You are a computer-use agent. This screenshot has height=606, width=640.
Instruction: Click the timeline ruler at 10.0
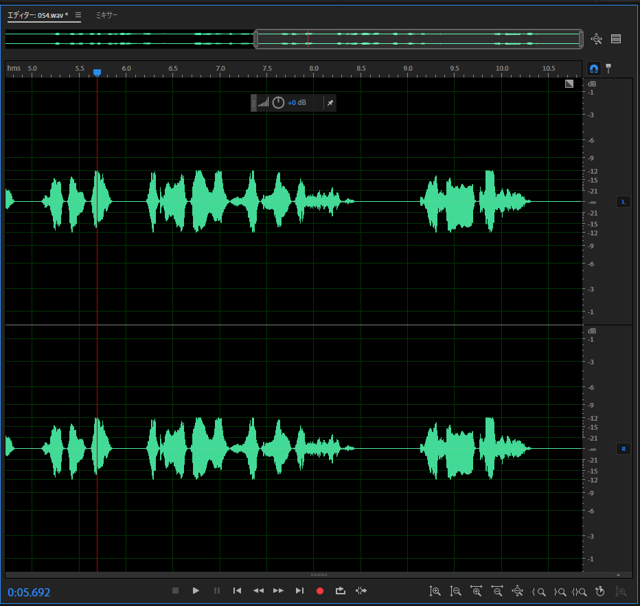502,69
